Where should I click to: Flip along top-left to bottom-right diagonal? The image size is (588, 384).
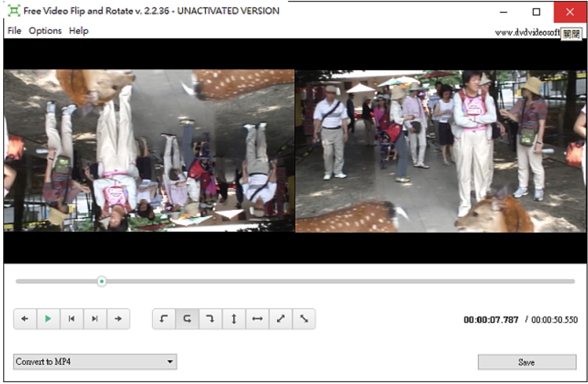pyautogui.click(x=304, y=319)
